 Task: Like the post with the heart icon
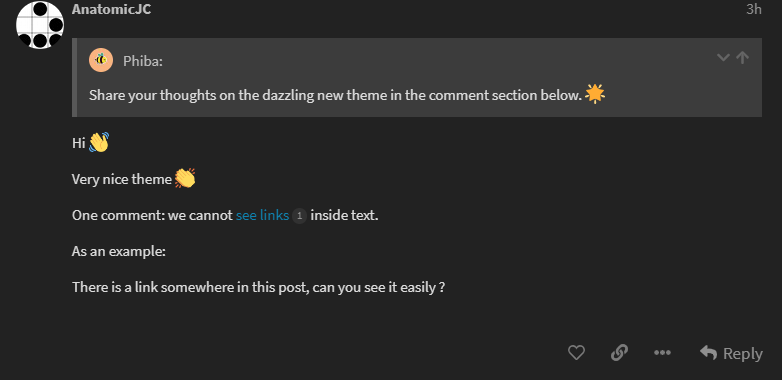[x=576, y=353]
